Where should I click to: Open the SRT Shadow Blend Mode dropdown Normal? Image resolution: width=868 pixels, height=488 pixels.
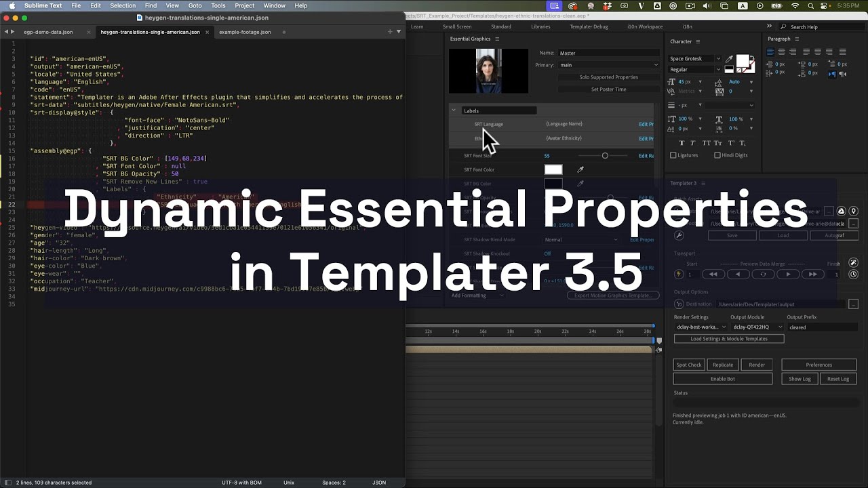pyautogui.click(x=581, y=240)
